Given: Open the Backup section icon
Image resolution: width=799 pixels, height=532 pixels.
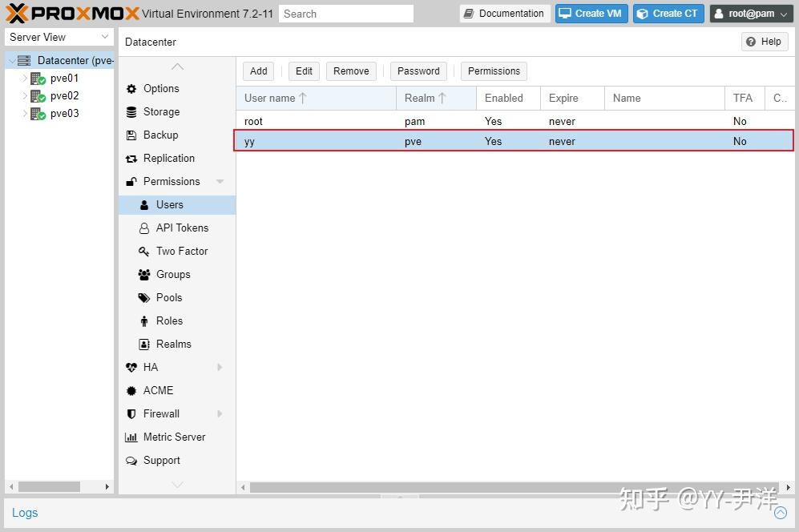Looking at the screenshot, I should (131, 135).
